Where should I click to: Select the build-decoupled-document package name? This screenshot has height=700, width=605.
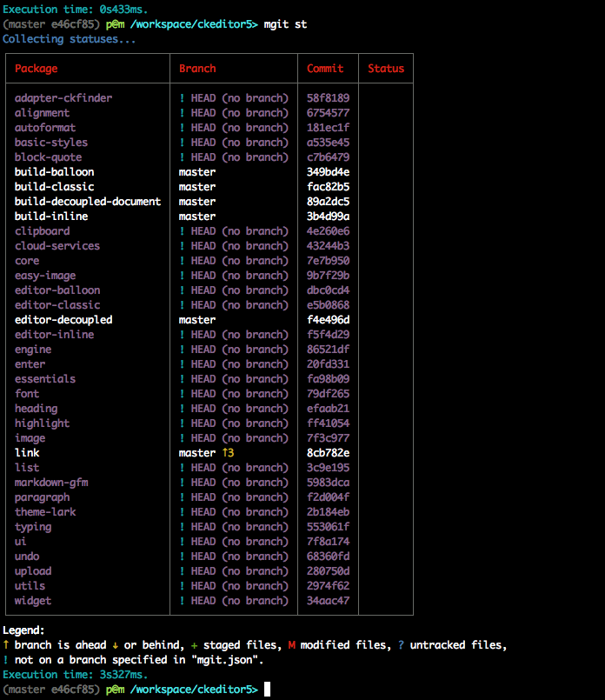tap(88, 202)
